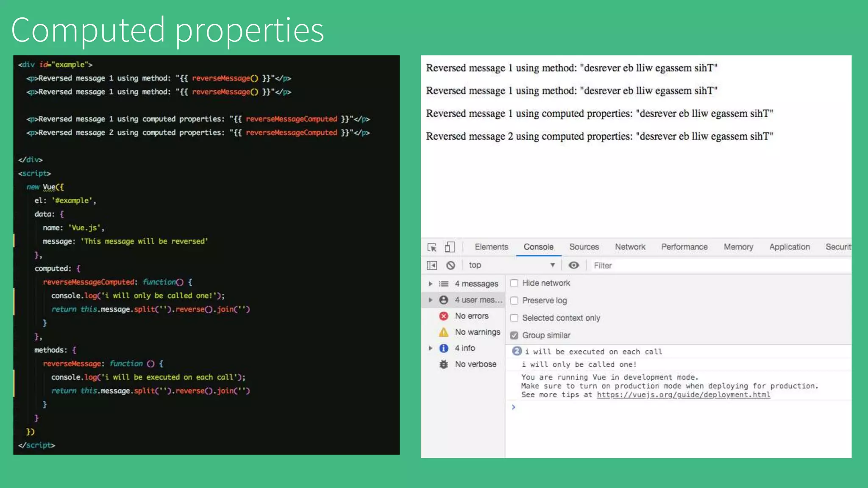The height and width of the screenshot is (488, 868).
Task: Expand the 4 info group
Action: pyautogui.click(x=430, y=348)
